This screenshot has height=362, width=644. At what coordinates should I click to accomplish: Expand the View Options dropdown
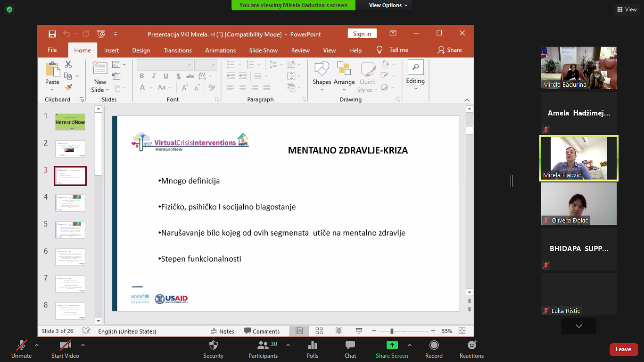385,5
